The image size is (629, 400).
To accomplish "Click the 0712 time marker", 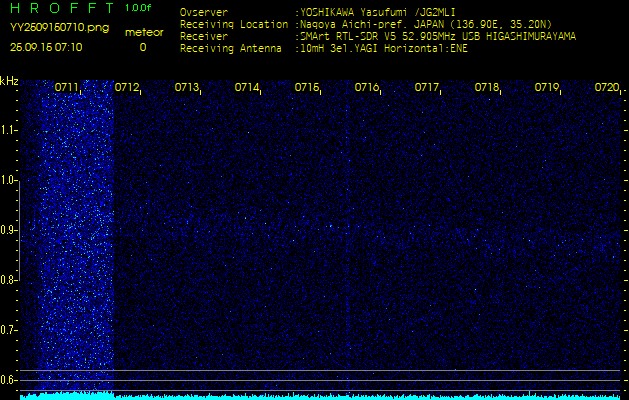I will [127, 87].
